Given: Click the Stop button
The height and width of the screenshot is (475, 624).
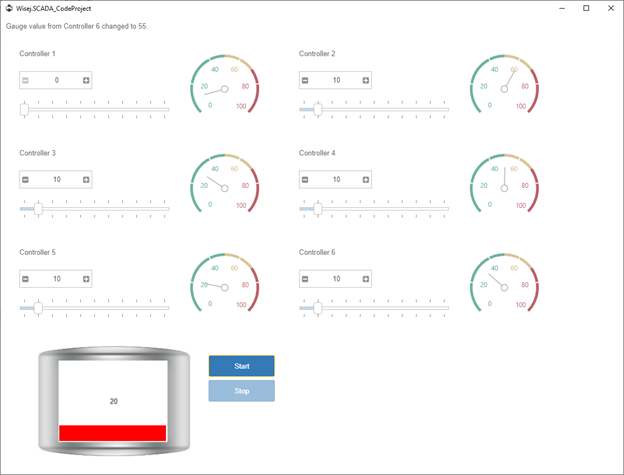Looking at the screenshot, I should (242, 391).
